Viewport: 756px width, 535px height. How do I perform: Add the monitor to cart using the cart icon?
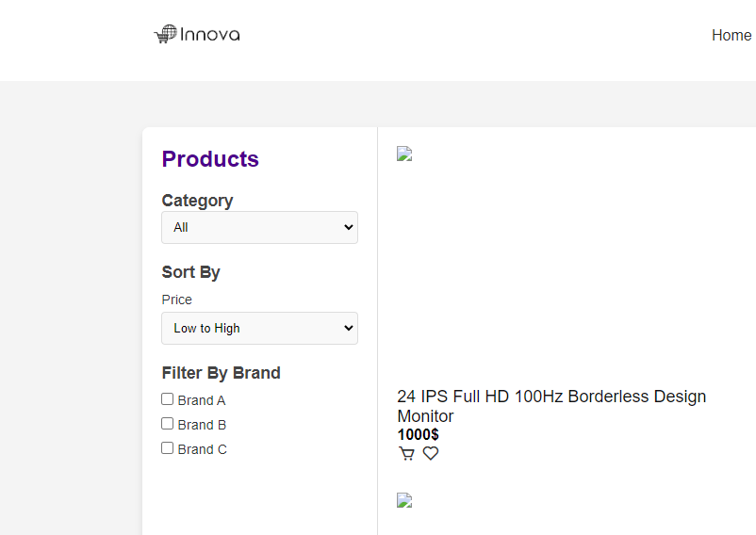point(406,454)
